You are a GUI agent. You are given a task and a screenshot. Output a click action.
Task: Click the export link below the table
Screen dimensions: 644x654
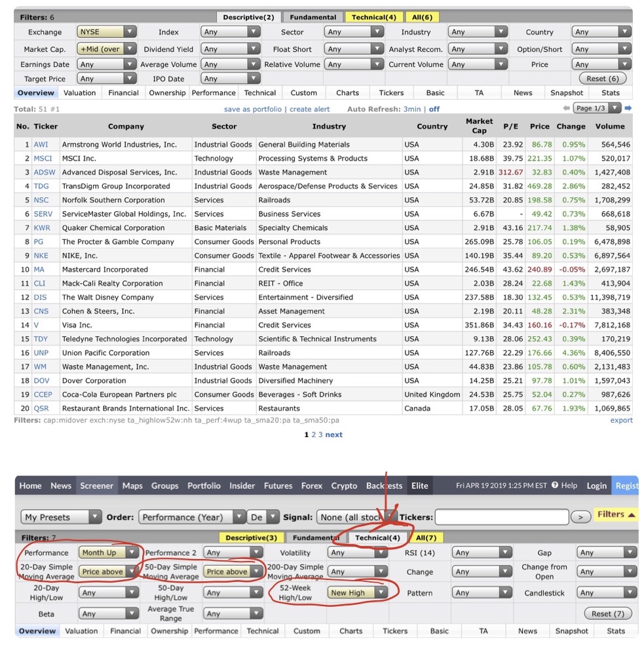pyautogui.click(x=621, y=421)
